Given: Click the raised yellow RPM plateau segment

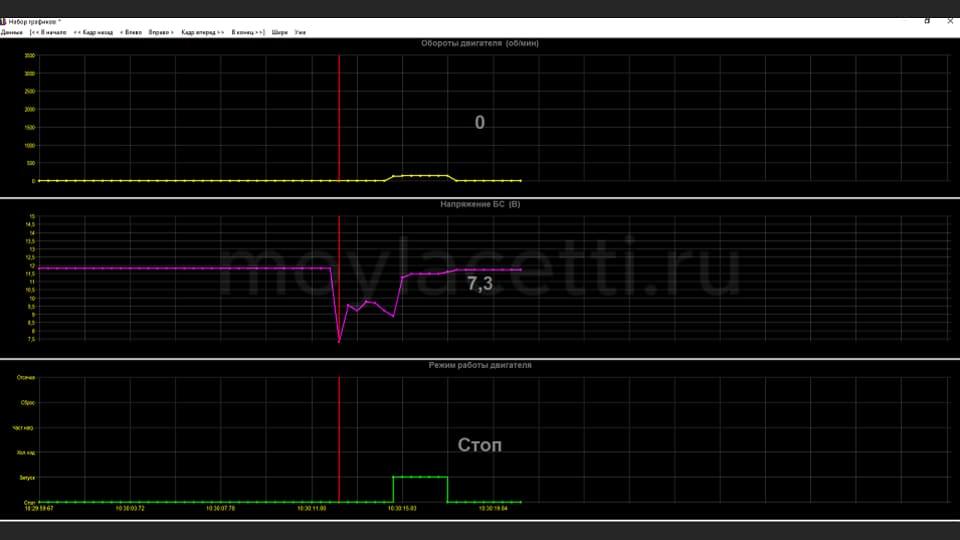Looking at the screenshot, I should (x=420, y=176).
